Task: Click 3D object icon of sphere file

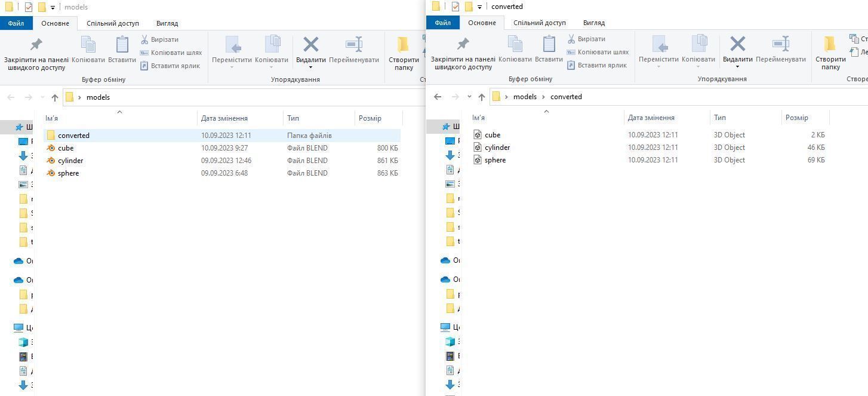Action: coord(478,160)
